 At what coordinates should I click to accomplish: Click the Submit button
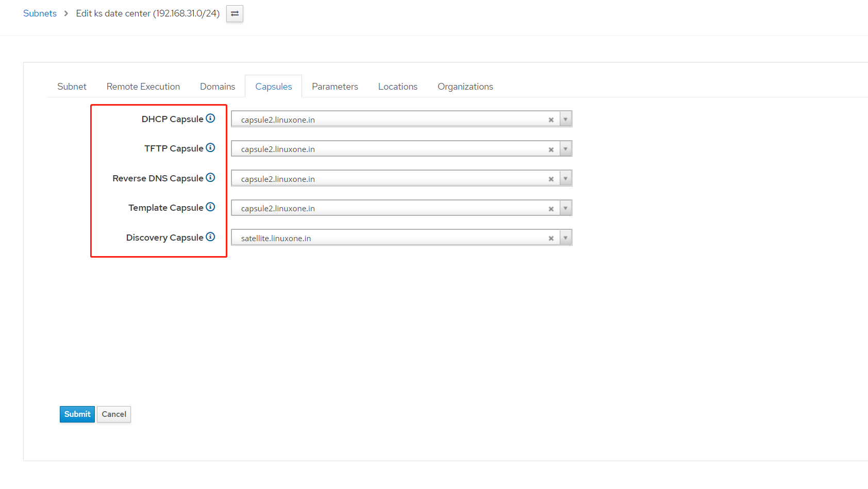77,414
